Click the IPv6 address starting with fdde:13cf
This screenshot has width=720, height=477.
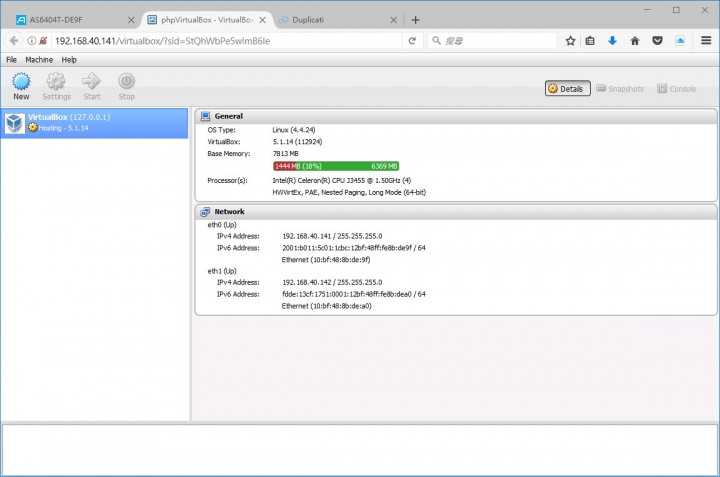354,294
